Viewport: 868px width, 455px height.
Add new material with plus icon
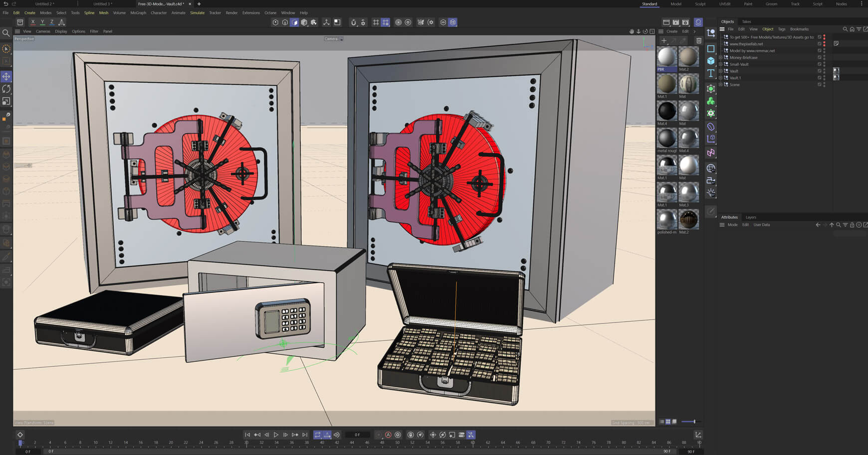click(664, 40)
